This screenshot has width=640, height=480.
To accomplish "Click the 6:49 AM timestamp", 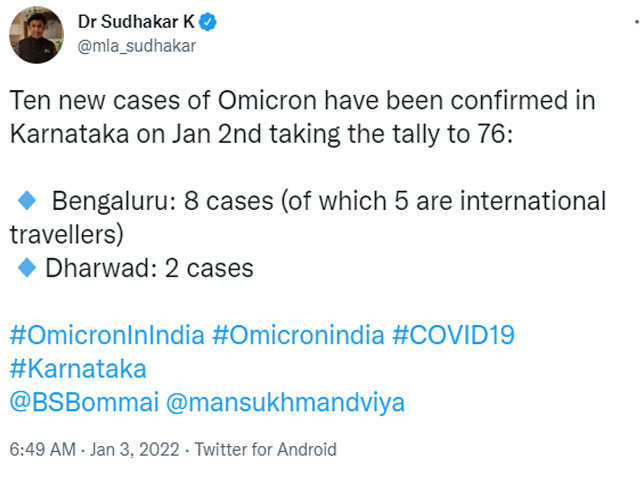I will (x=42, y=449).
